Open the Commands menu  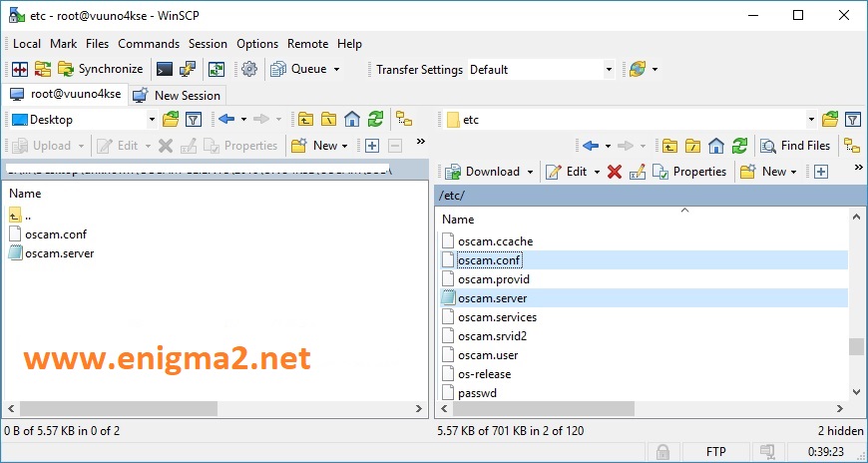click(149, 44)
